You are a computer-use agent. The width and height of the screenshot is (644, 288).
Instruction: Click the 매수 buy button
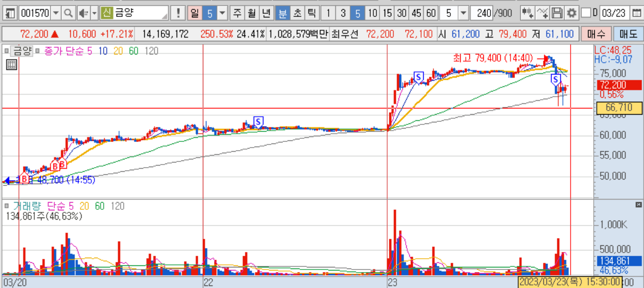point(596,34)
